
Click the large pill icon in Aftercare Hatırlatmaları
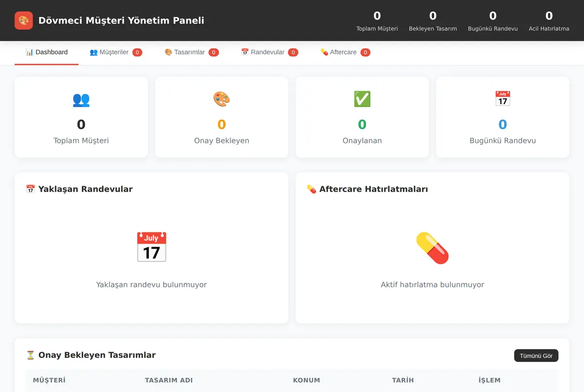(x=432, y=248)
